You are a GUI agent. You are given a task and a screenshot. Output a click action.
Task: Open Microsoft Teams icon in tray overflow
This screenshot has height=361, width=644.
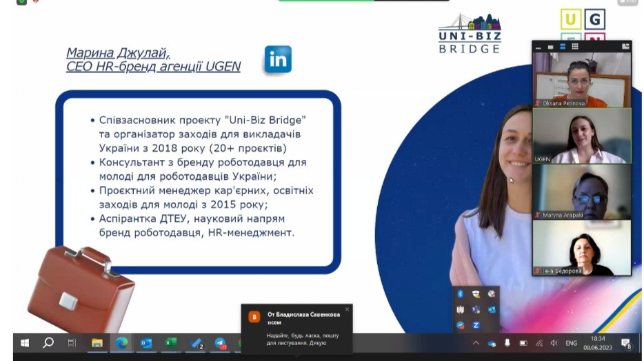[x=476, y=309]
